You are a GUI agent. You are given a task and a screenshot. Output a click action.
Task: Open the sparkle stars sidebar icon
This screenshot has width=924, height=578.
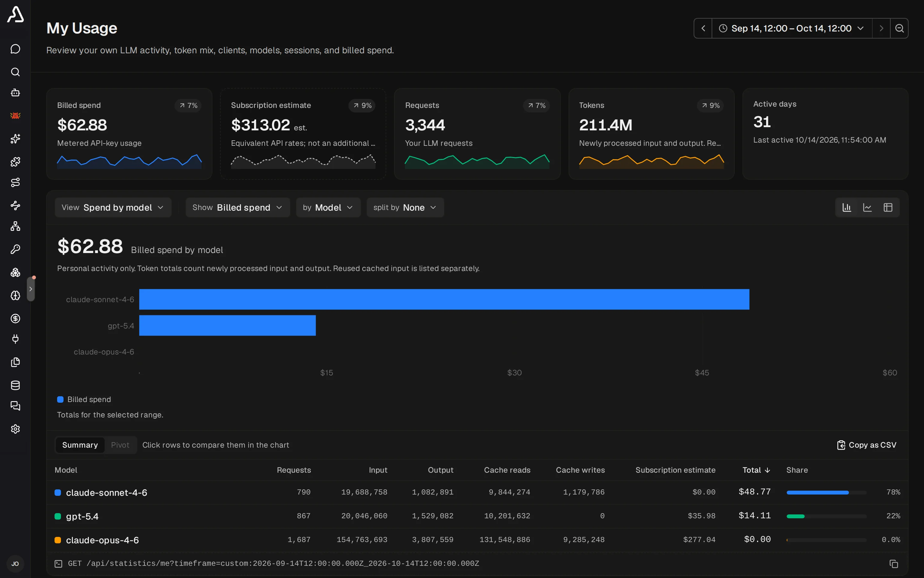[x=15, y=138]
